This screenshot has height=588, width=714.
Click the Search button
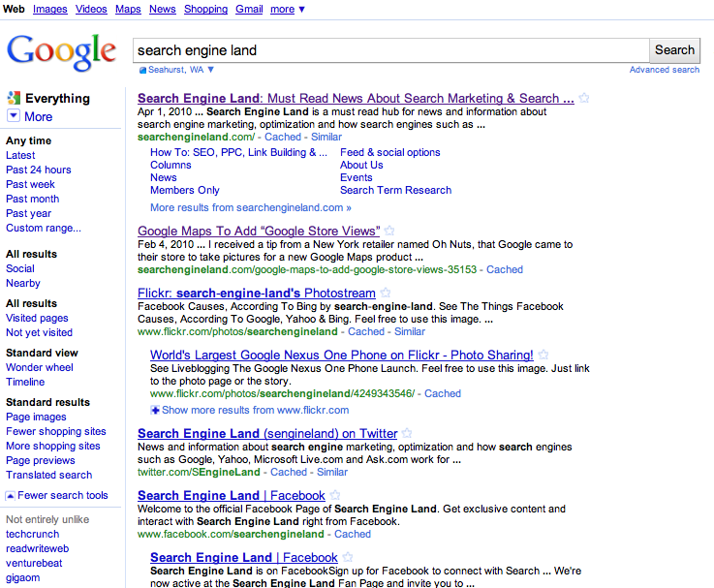click(674, 49)
